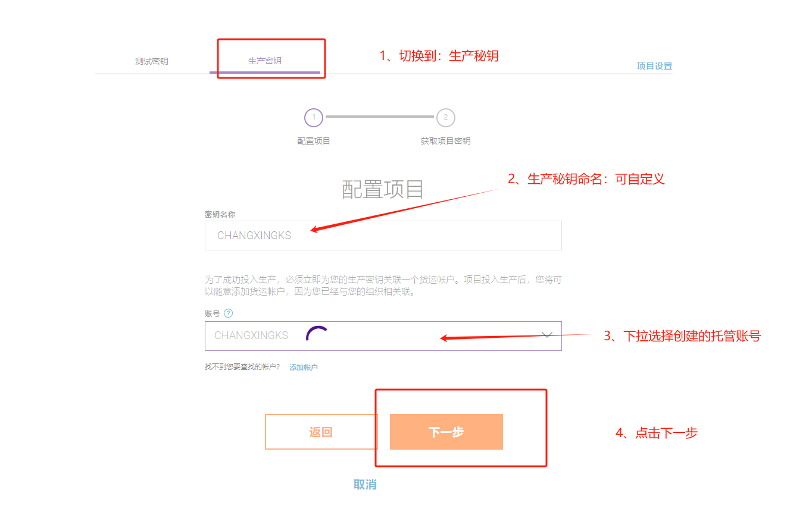Click the 密钥名称 field label

point(220,214)
